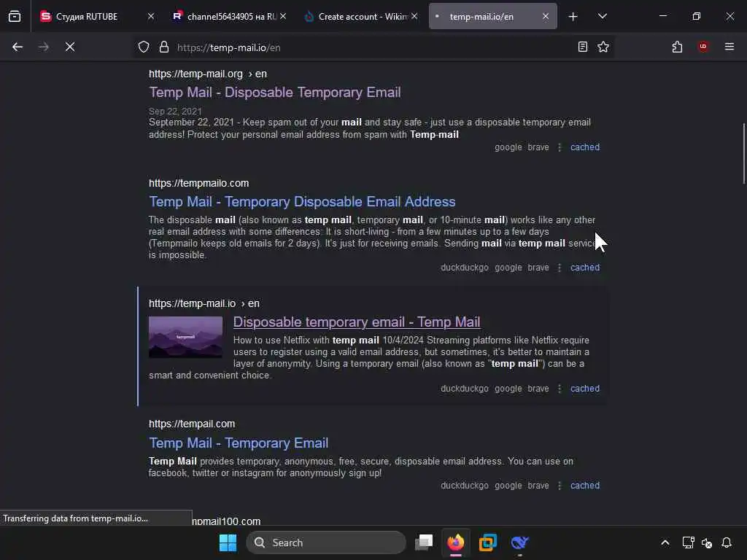Open Disposable temporary email - Temp Mail link
The height and width of the screenshot is (560, 747).
click(x=357, y=322)
